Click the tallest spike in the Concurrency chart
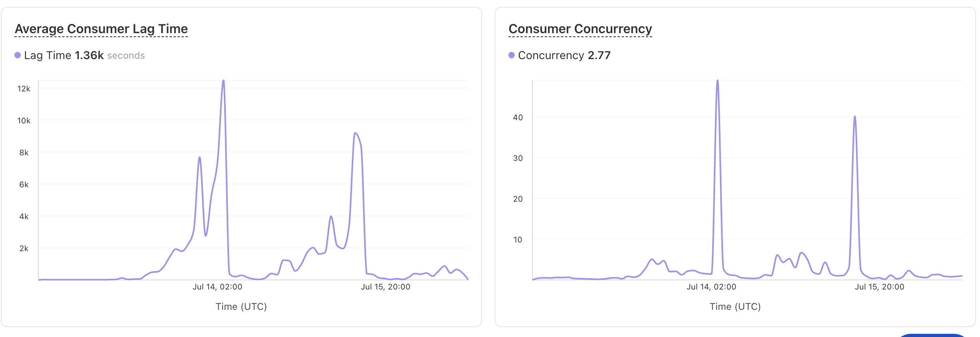The height and width of the screenshot is (337, 980). (717, 81)
